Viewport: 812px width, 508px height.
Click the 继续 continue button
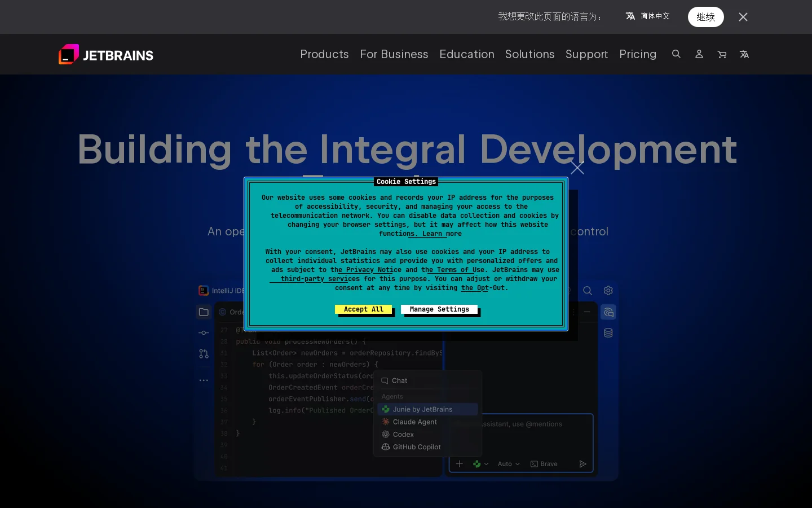pos(705,17)
